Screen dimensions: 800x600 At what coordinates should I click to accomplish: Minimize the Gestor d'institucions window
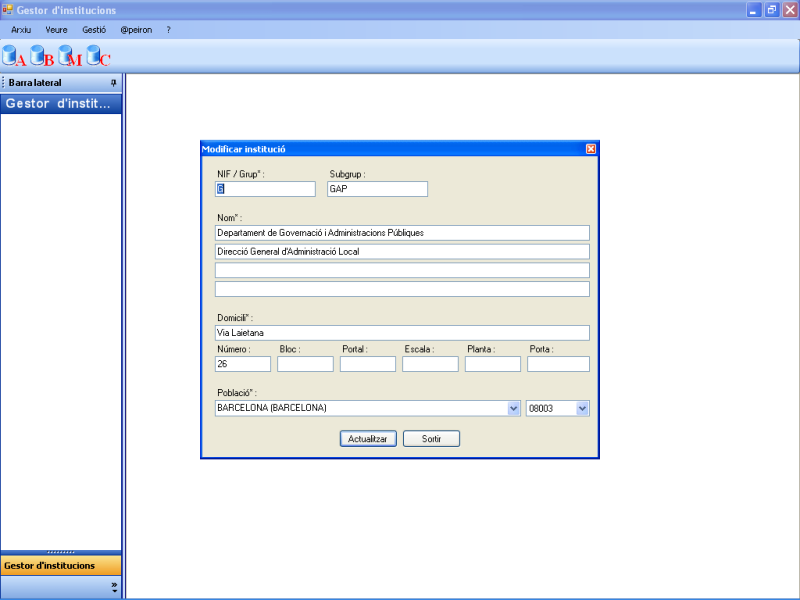pos(754,10)
